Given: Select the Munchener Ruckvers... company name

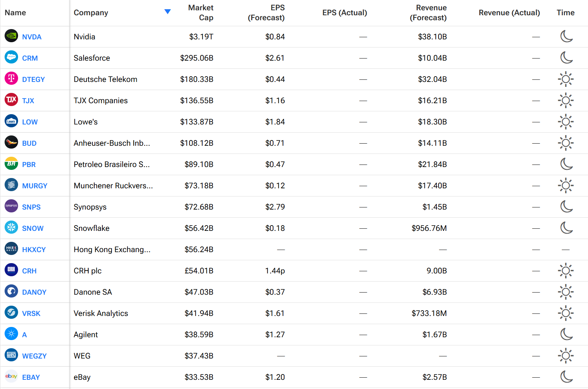Looking at the screenshot, I should coord(113,186).
